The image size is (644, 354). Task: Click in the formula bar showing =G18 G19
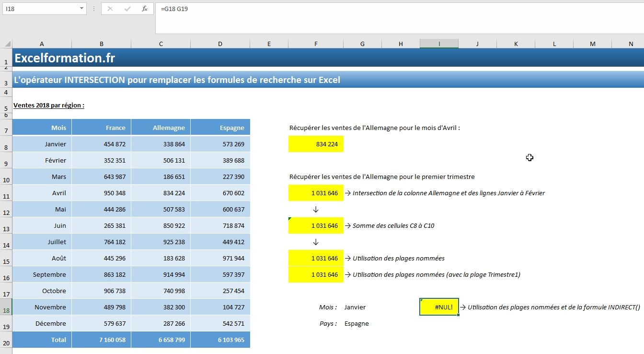coord(400,18)
